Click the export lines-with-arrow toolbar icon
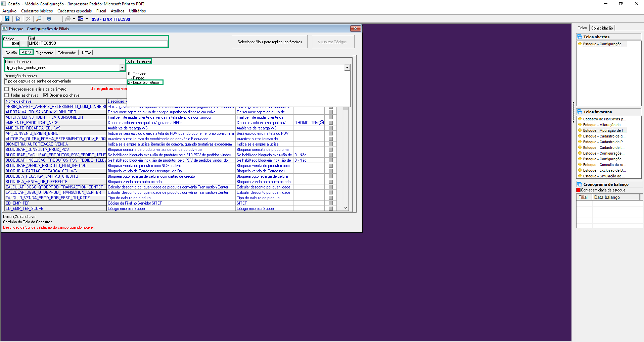 coord(81,19)
